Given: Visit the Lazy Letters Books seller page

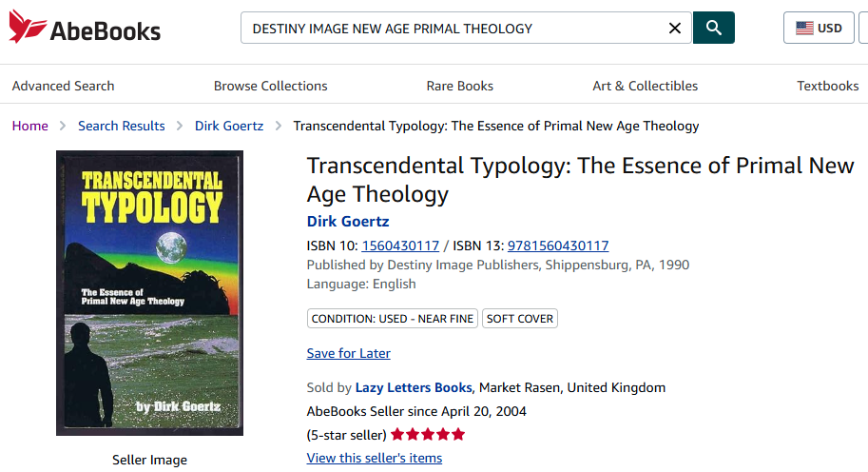Looking at the screenshot, I should (414, 387).
